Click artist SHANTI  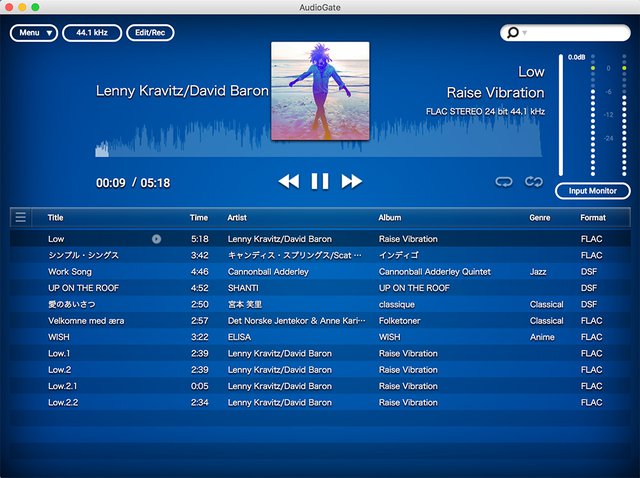(243, 288)
